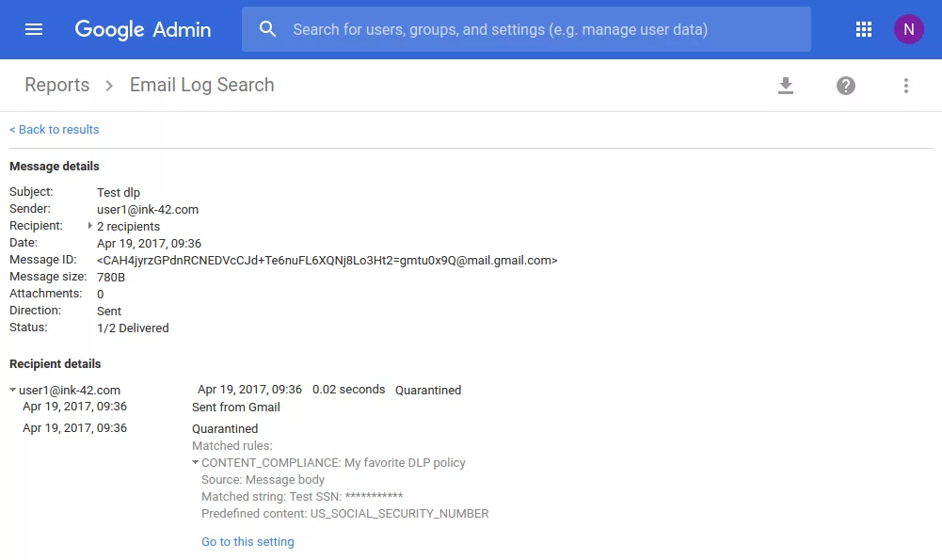
Task: Expand the 2 recipients list
Action: coord(90,226)
